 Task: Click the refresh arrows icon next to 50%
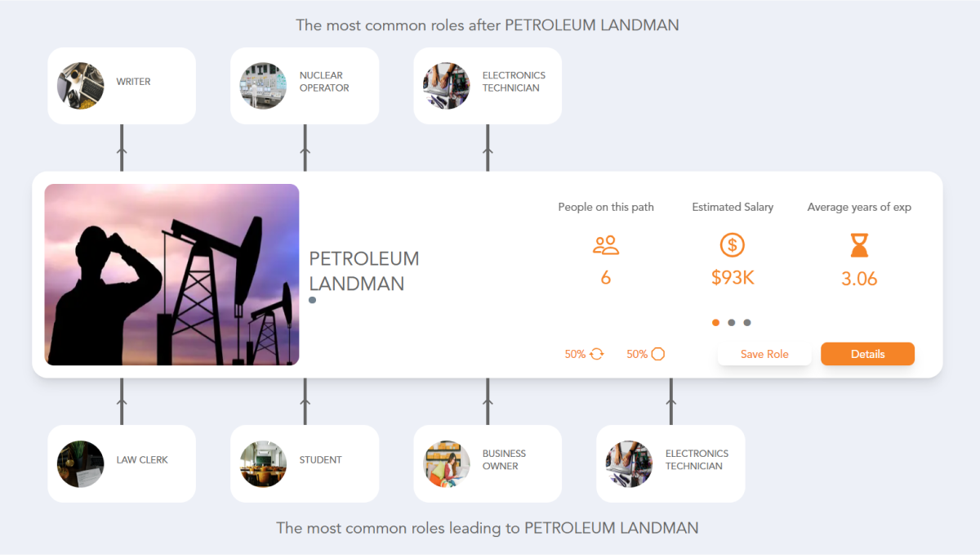(x=595, y=353)
